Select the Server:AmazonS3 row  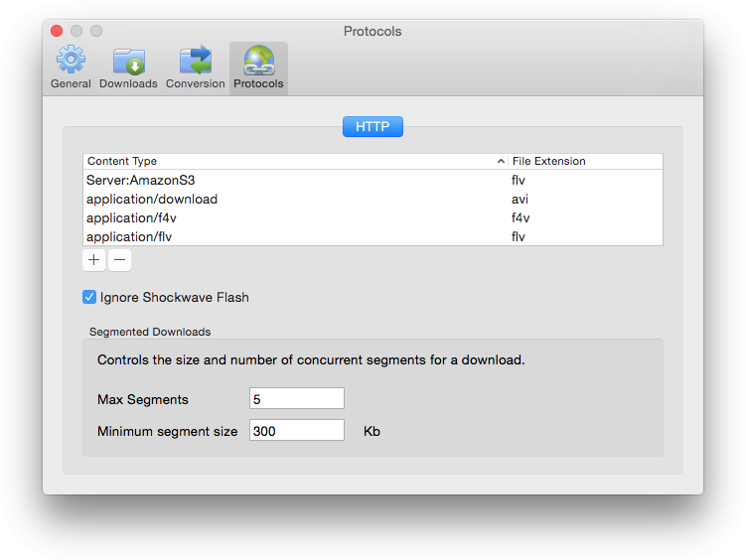coord(373,180)
